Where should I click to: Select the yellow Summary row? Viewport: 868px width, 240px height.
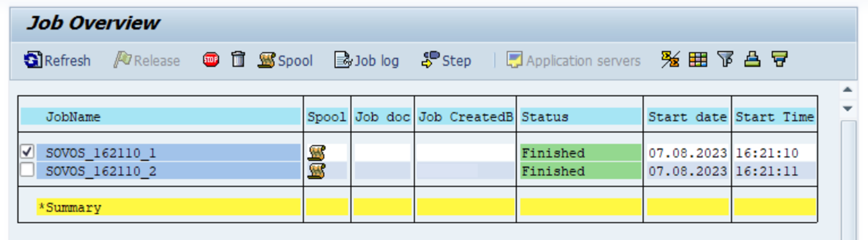[x=168, y=207]
